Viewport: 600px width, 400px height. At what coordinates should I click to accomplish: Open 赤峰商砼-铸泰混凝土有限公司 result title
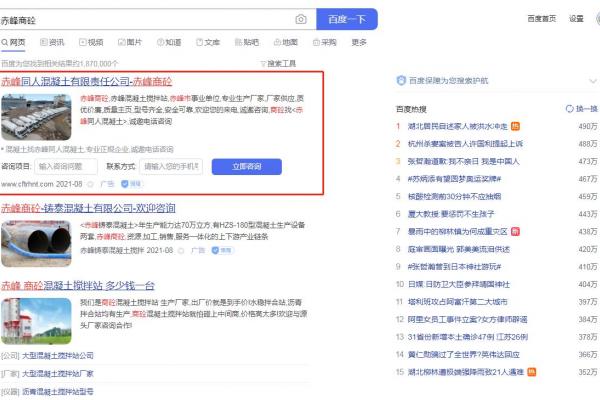point(88,208)
